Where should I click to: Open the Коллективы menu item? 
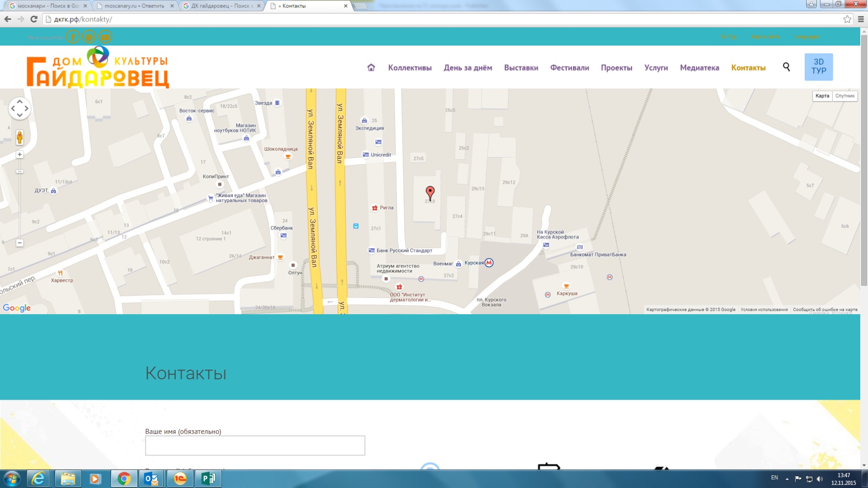click(x=410, y=67)
